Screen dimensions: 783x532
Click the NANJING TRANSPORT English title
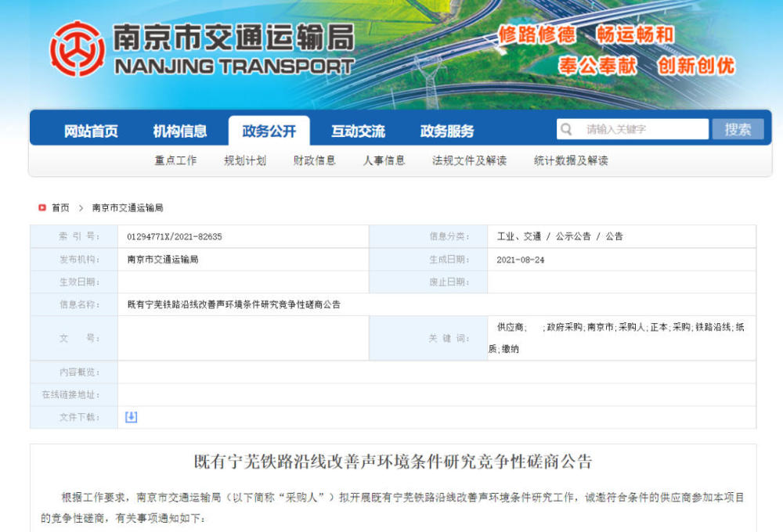pos(234,66)
